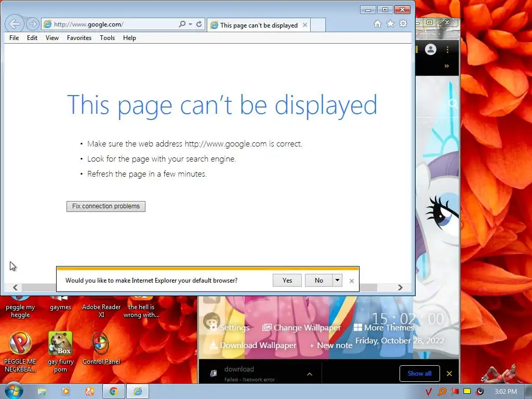The height and width of the screenshot is (399, 532).
Task: Expand the failed download options caret
Action: coord(310,374)
